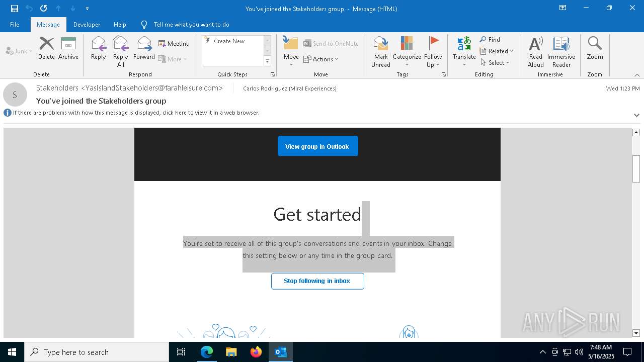Reply to the sender
644x362 pixels.
click(x=99, y=48)
